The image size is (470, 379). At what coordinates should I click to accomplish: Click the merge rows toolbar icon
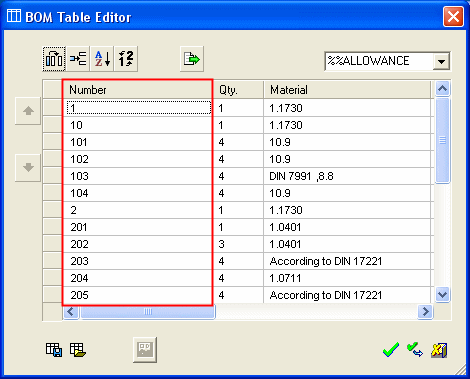(x=78, y=59)
